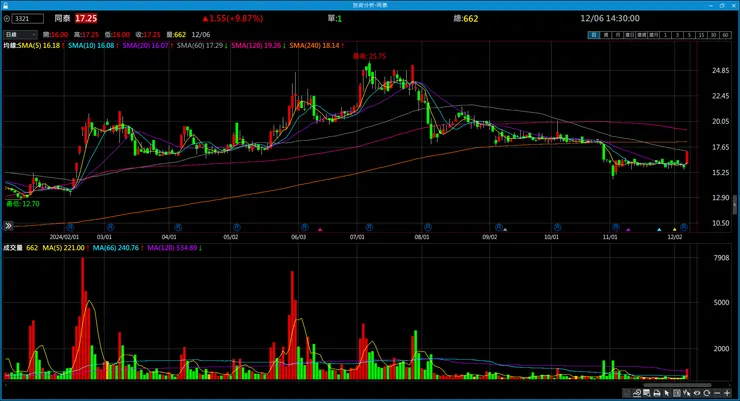Click the yellow triangle event marker near 12/02
The image size is (740, 401).
(674, 229)
